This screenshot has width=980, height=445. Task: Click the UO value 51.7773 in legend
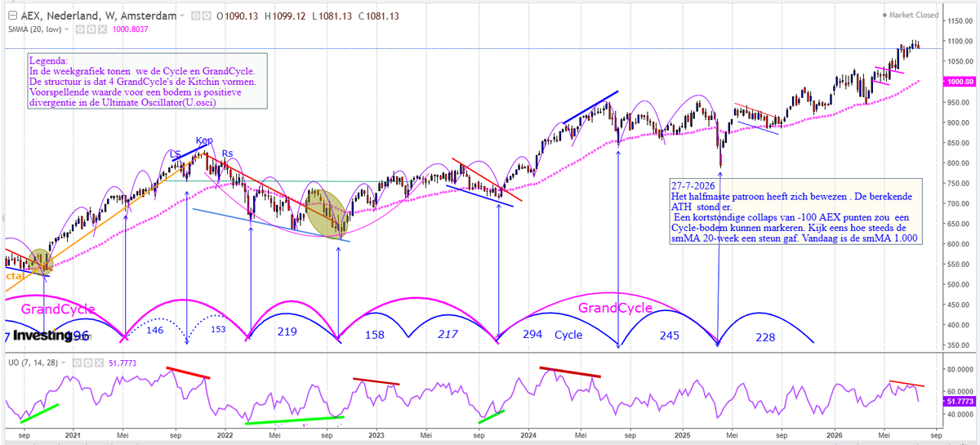[122, 363]
